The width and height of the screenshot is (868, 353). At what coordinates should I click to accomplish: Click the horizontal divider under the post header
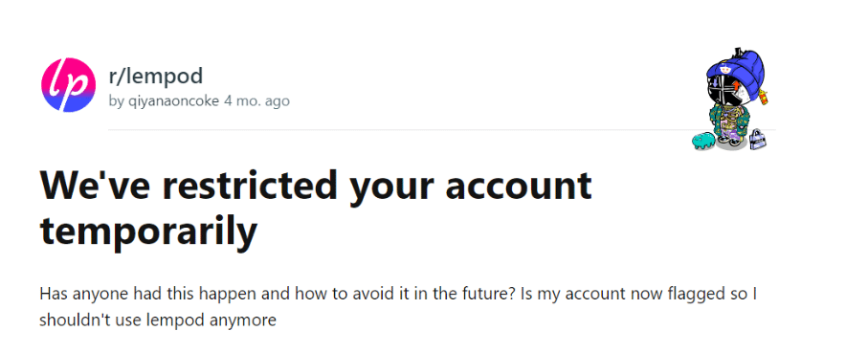click(442, 130)
